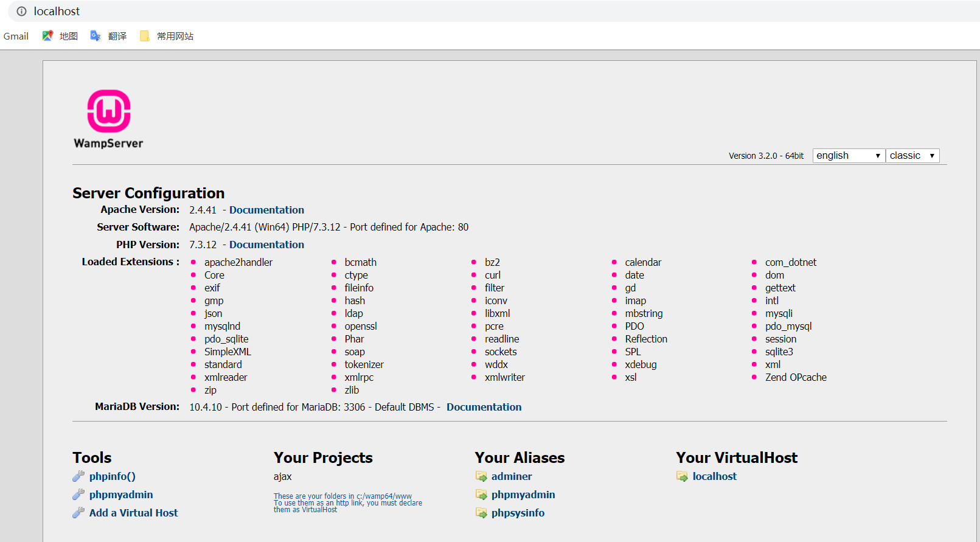Click the Apache version number 2.4.41
This screenshot has height=542, width=980.
click(203, 210)
